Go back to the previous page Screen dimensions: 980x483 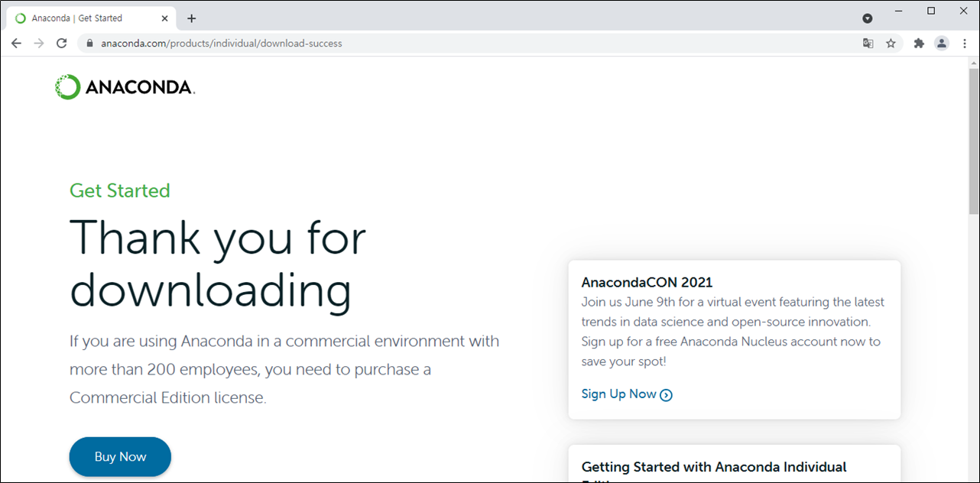click(16, 44)
